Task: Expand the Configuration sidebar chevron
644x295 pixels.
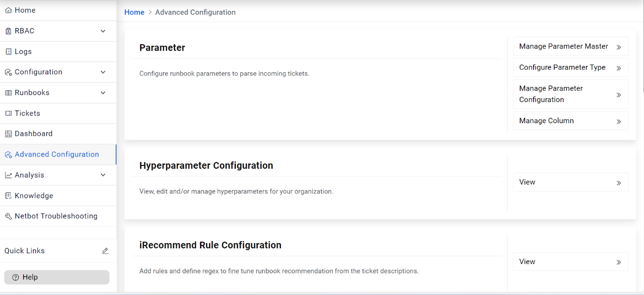Action: pyautogui.click(x=103, y=72)
